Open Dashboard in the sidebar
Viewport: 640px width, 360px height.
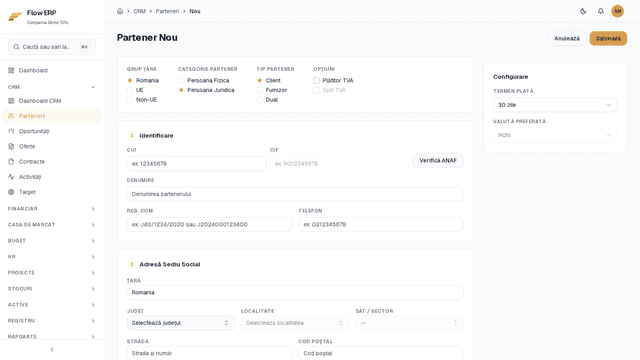(x=52, y=70)
